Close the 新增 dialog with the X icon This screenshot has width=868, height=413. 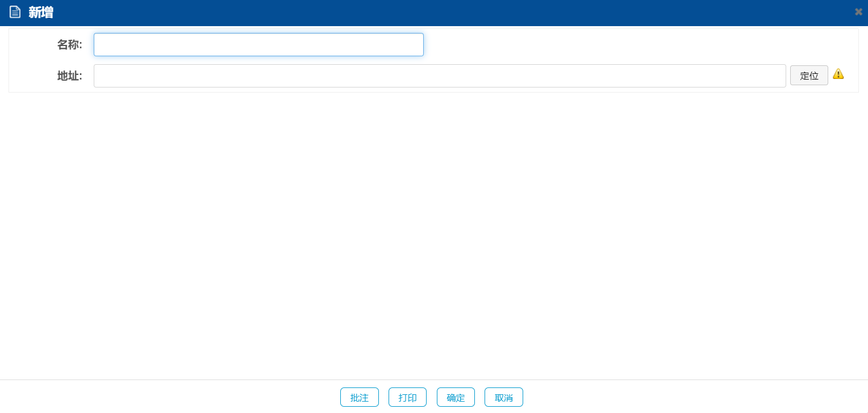point(858,12)
